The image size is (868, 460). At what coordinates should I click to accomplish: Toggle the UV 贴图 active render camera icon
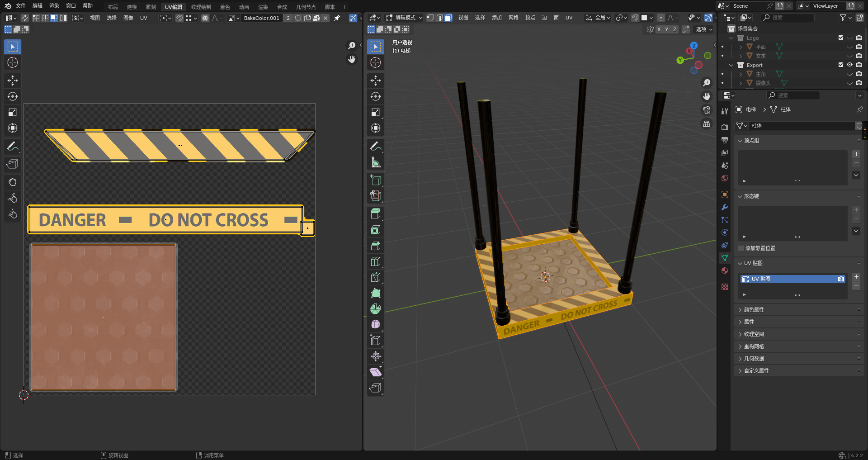[x=841, y=279]
